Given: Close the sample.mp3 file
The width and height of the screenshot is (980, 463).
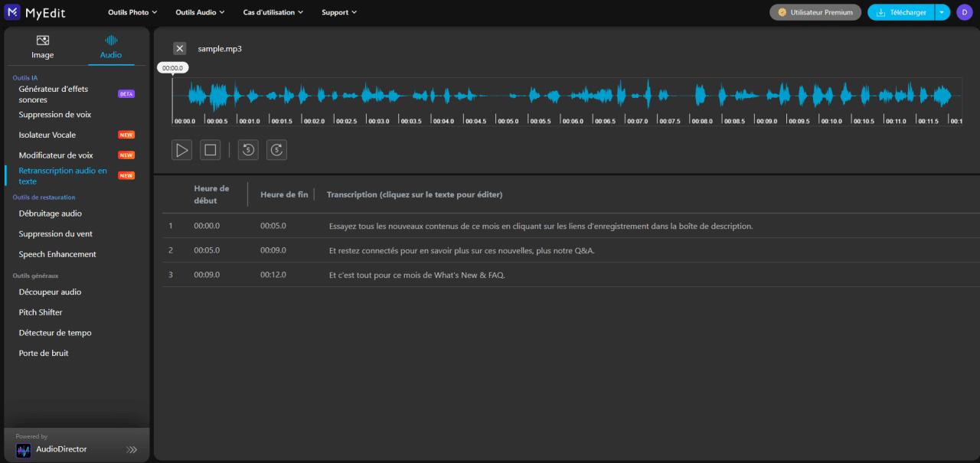Looking at the screenshot, I should coord(180,48).
